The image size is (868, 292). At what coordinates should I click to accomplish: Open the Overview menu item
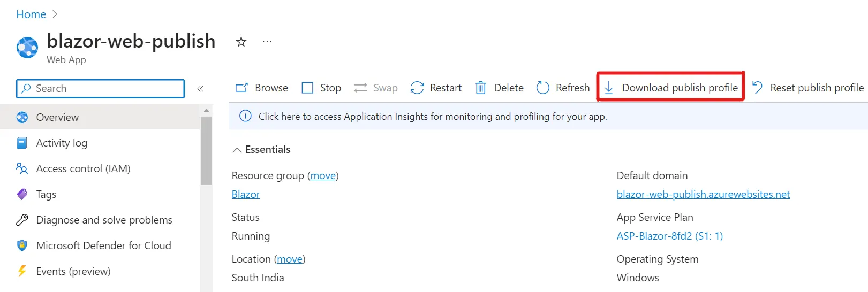pyautogui.click(x=100, y=117)
